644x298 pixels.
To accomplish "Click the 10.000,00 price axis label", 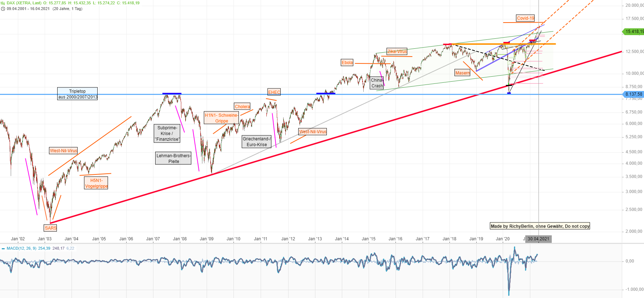I will click(634, 73).
